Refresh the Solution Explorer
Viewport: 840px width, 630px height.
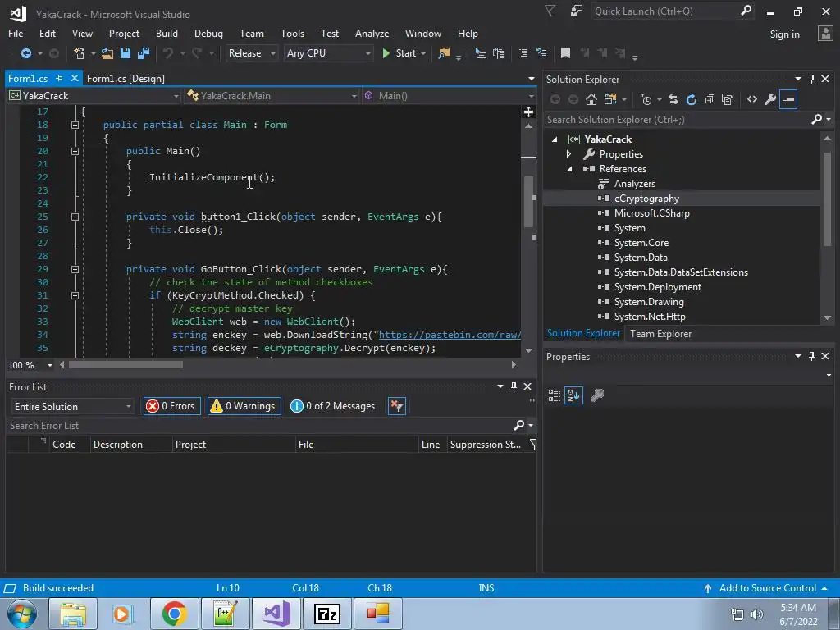click(691, 99)
